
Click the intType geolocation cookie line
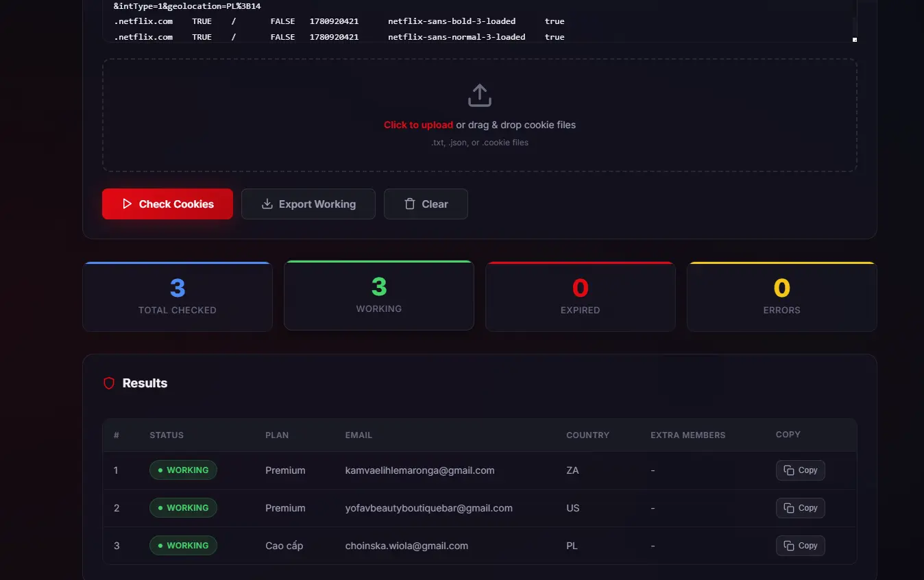click(187, 6)
